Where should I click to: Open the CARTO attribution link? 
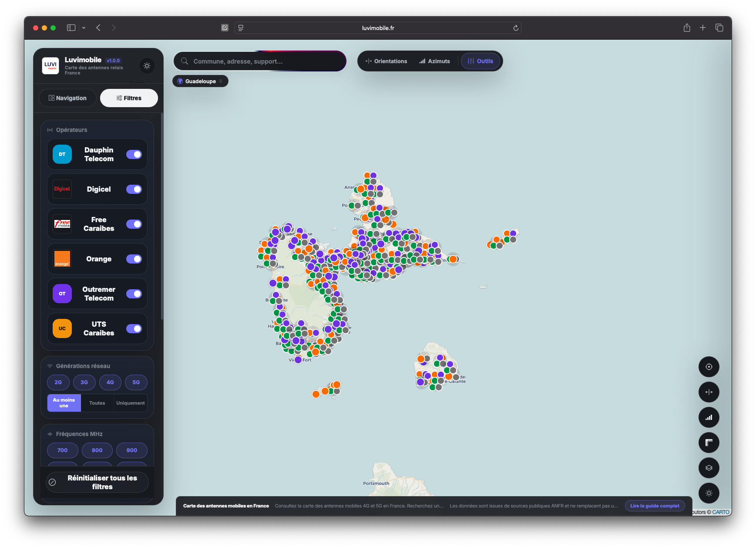(721, 512)
